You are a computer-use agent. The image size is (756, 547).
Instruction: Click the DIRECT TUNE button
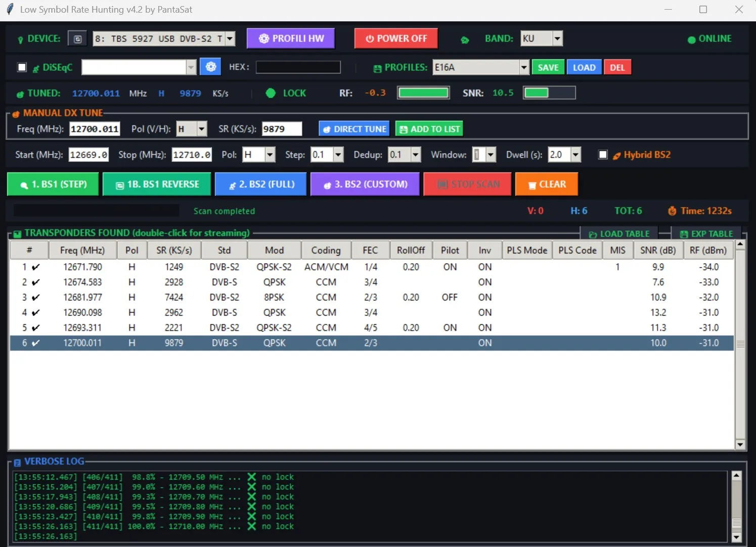354,129
